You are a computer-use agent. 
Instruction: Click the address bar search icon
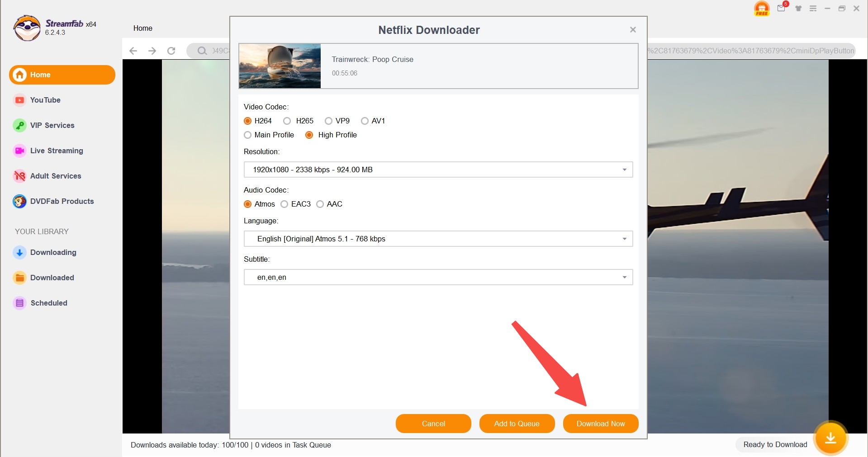coord(202,51)
